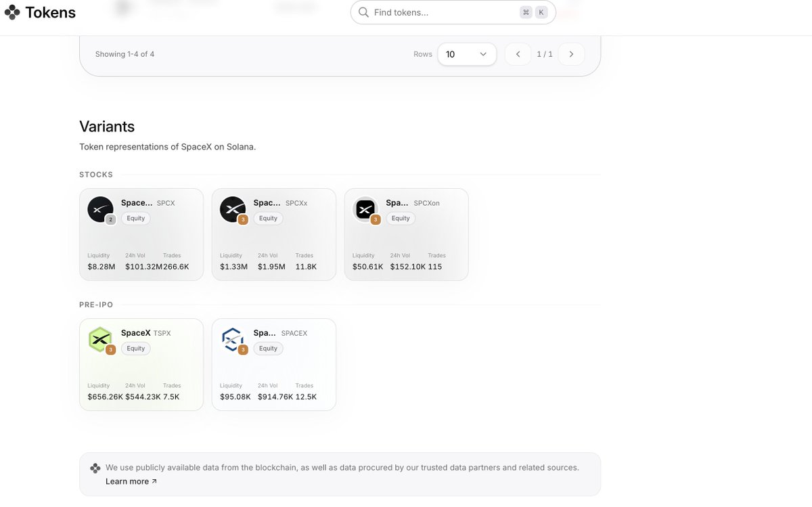Click TSPX trades count 7.5K
Screen dimensions: 812x507
(172, 397)
